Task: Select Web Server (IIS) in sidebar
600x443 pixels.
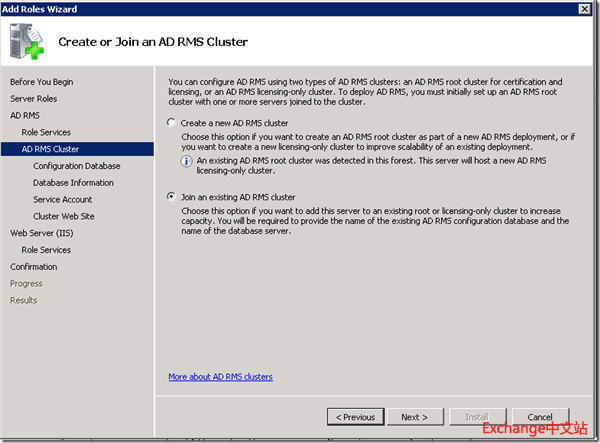Action: 41,233
